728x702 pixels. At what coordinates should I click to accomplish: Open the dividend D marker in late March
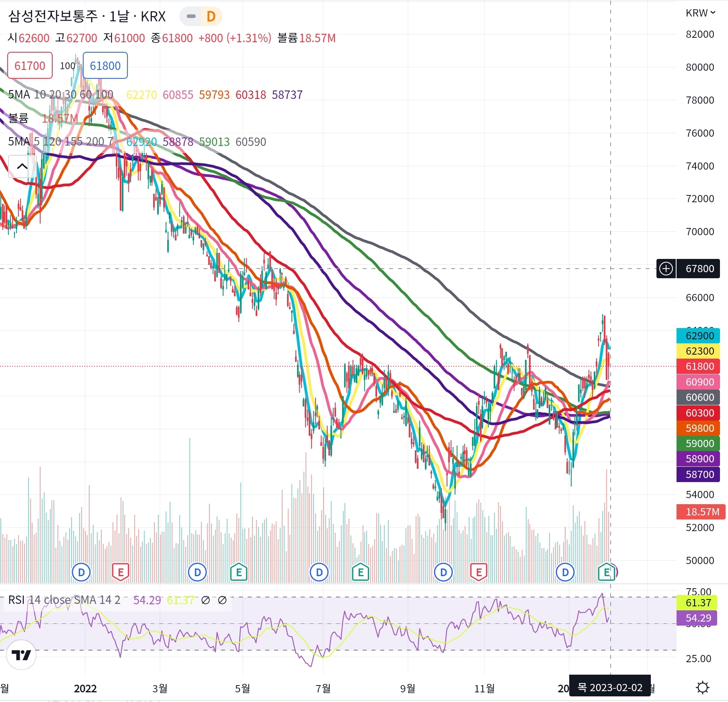pyautogui.click(x=197, y=572)
